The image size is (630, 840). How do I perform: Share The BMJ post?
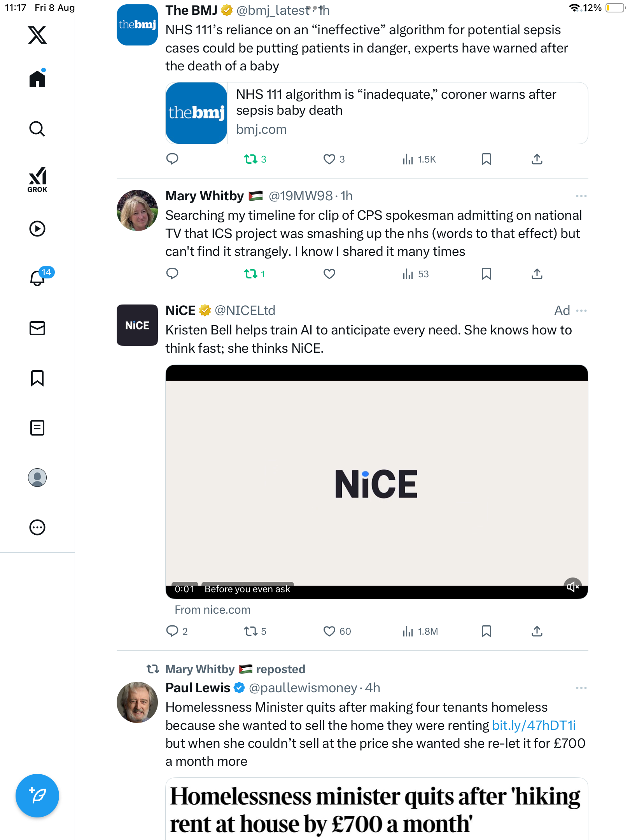[537, 159]
